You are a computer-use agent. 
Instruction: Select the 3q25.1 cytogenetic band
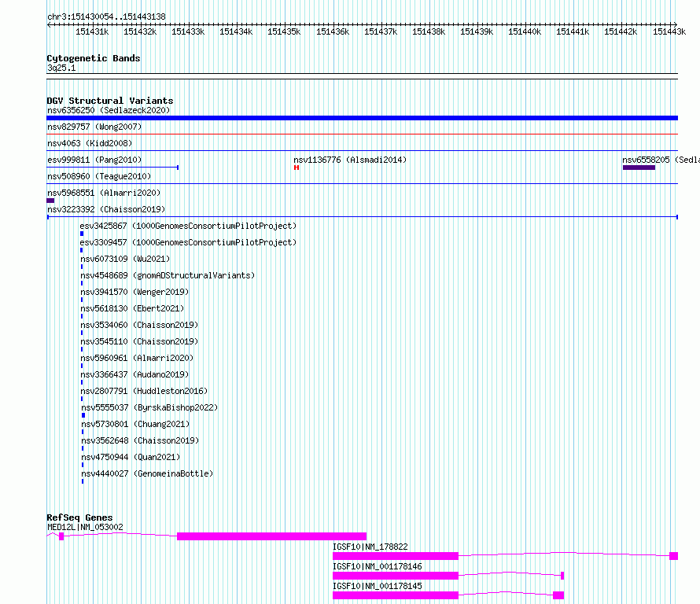(362, 76)
